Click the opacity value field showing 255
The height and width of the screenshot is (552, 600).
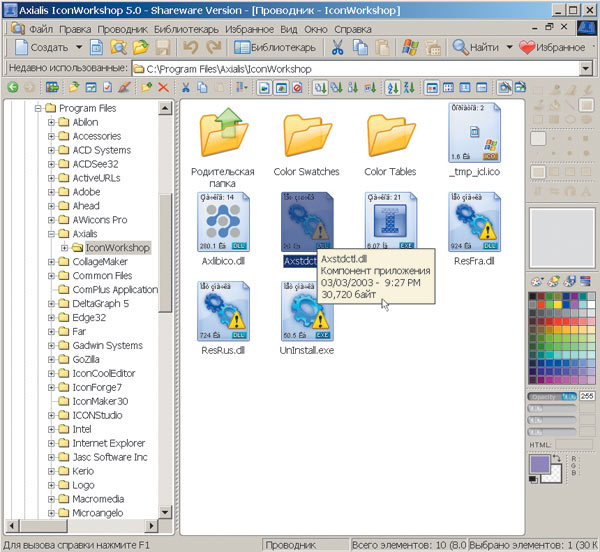point(587,396)
